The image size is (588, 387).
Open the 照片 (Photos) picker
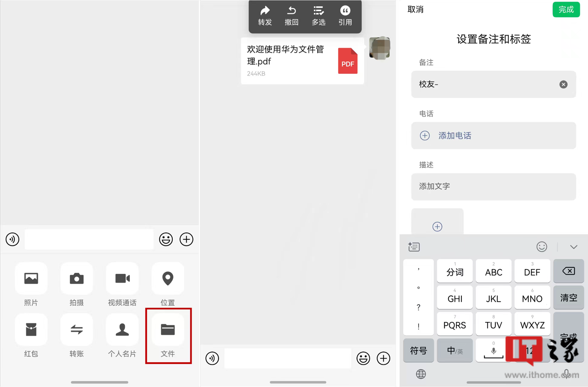[x=31, y=279]
